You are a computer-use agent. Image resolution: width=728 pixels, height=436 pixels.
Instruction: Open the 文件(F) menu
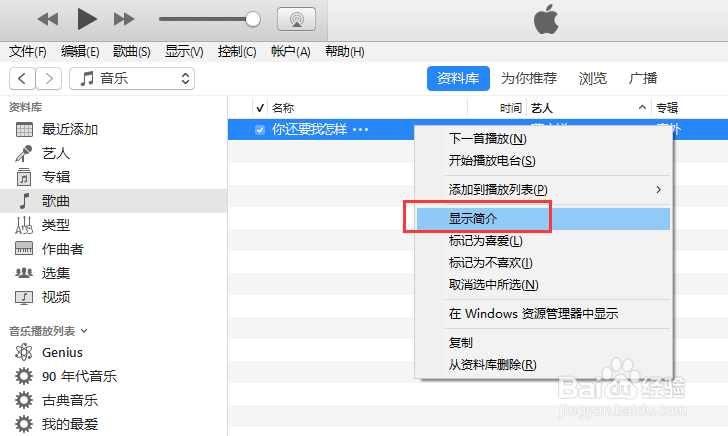pos(27,52)
